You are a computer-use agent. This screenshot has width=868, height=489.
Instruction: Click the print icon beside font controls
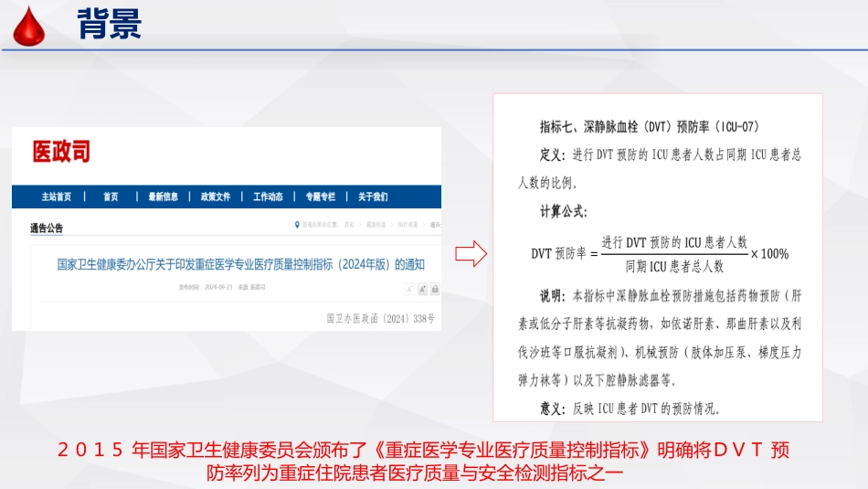[x=435, y=289]
